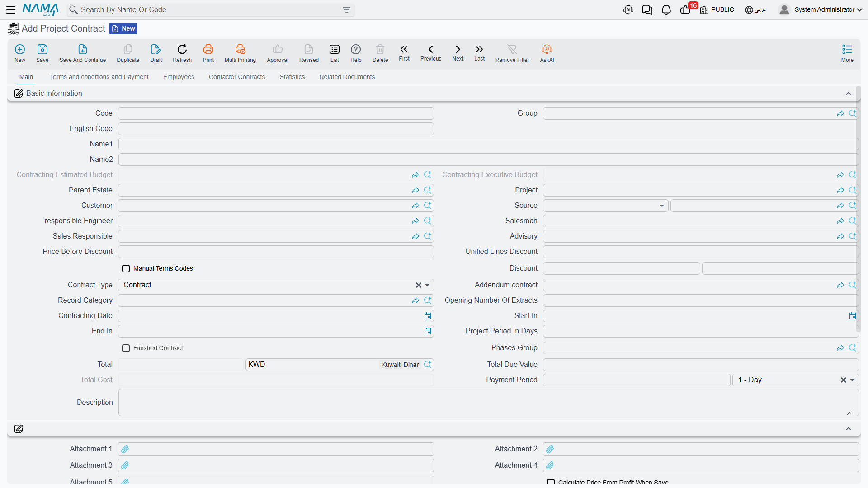
Task: Click search lookup icon for Phases Group
Action: point(853,348)
